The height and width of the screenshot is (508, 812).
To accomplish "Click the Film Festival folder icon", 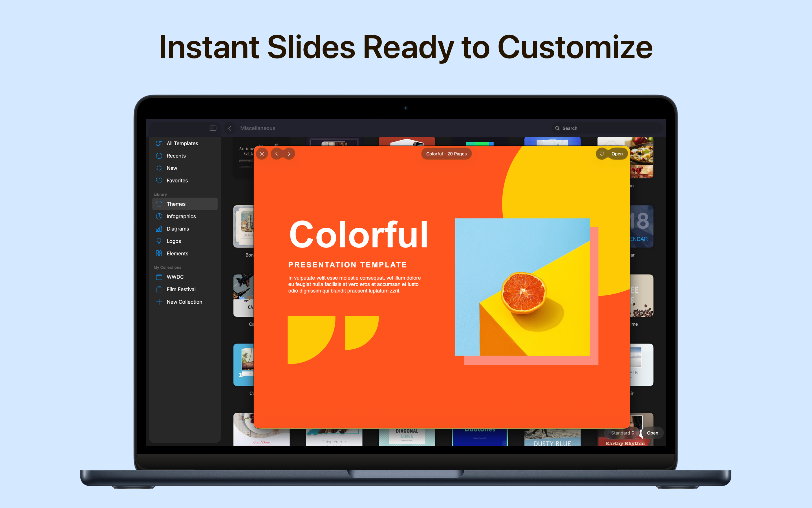I will tap(159, 289).
